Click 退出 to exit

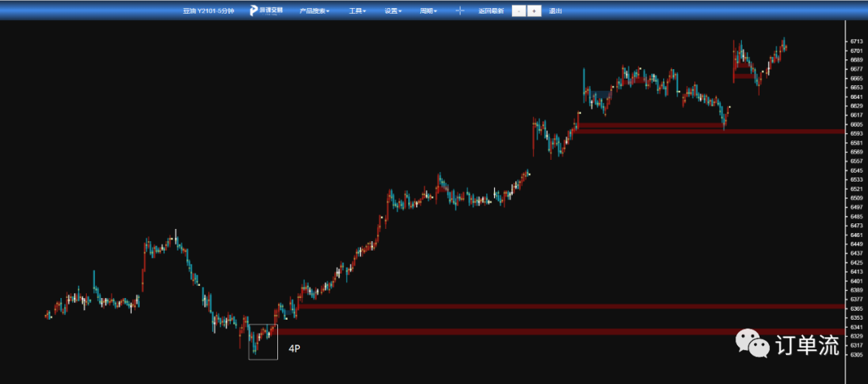tap(555, 10)
